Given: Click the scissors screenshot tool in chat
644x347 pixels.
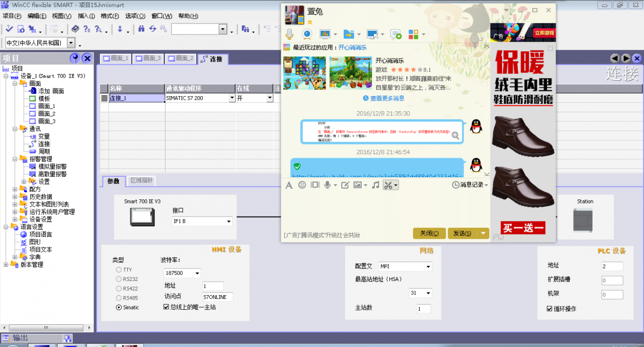Looking at the screenshot, I should [x=387, y=185].
